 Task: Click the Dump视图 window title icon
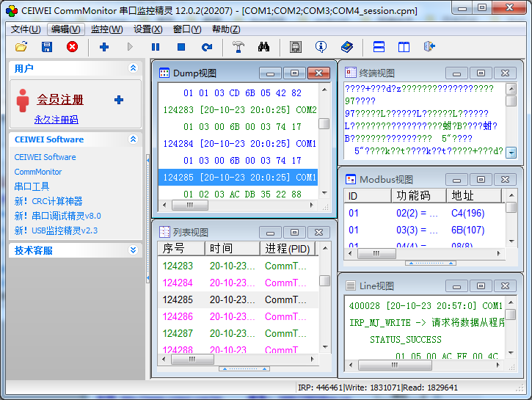click(164, 73)
